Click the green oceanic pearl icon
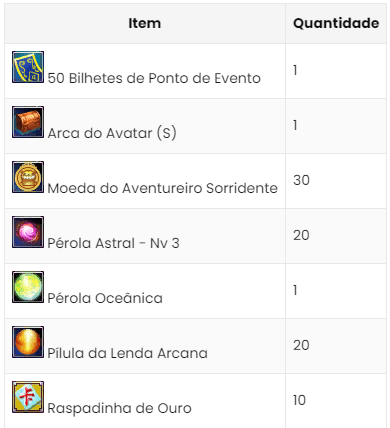Screen dimensions: 390x428 (x=28, y=287)
